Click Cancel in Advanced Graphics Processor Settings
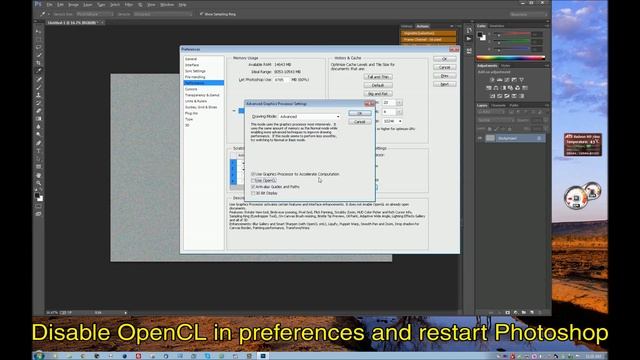 click(x=360, y=122)
